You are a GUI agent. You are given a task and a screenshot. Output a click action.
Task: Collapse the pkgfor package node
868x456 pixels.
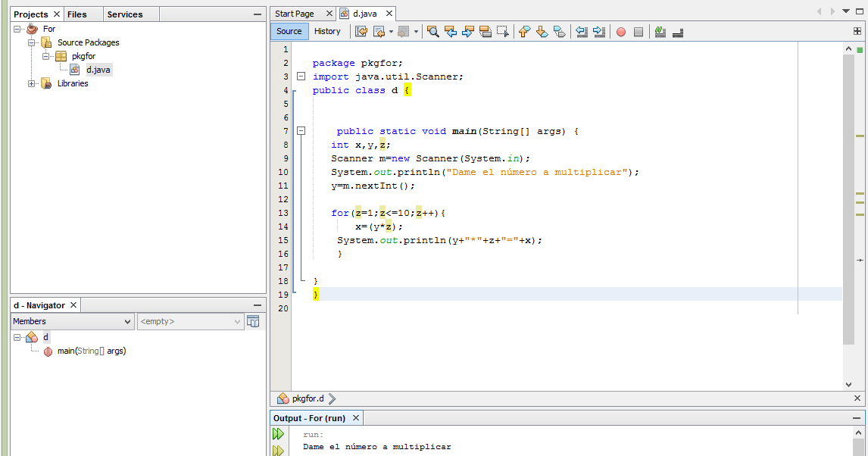(44, 55)
